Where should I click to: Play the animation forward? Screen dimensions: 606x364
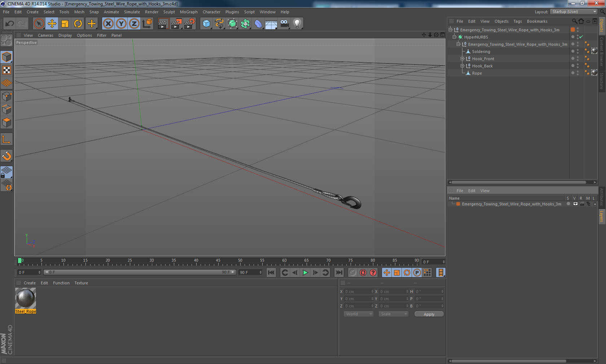pos(305,272)
